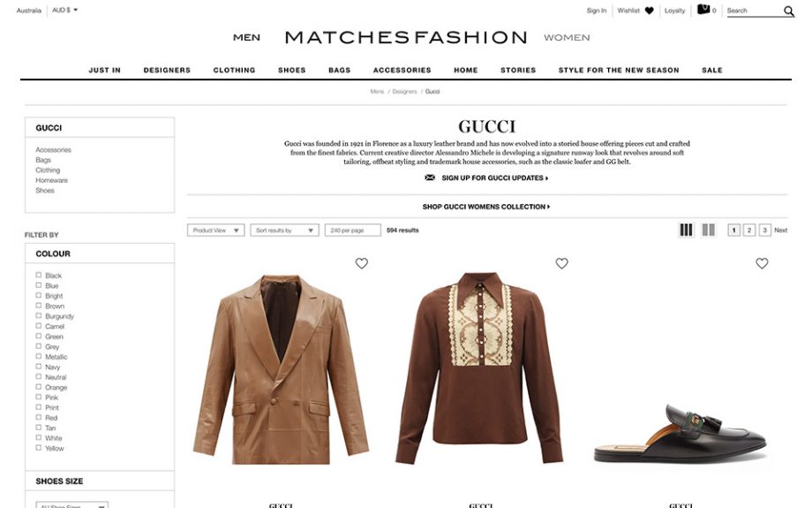Image resolution: width=812 pixels, height=508 pixels.
Task: Open the shopping bag icon
Action: click(703, 10)
